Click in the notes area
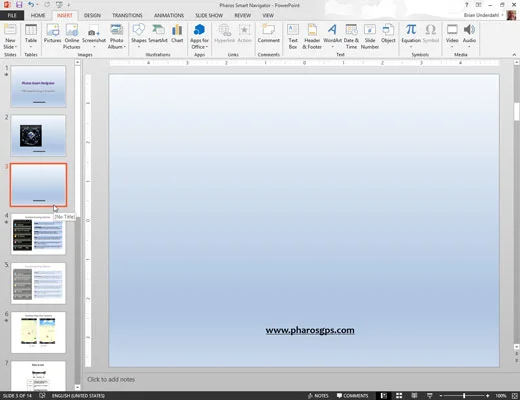Image resolution: width=520 pixels, height=400 pixels. pos(297,379)
